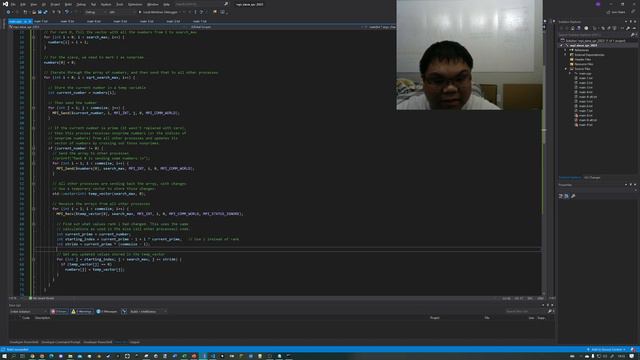Switch to the Developer Command Prompt tab
The image size is (640, 360).
tap(61, 342)
